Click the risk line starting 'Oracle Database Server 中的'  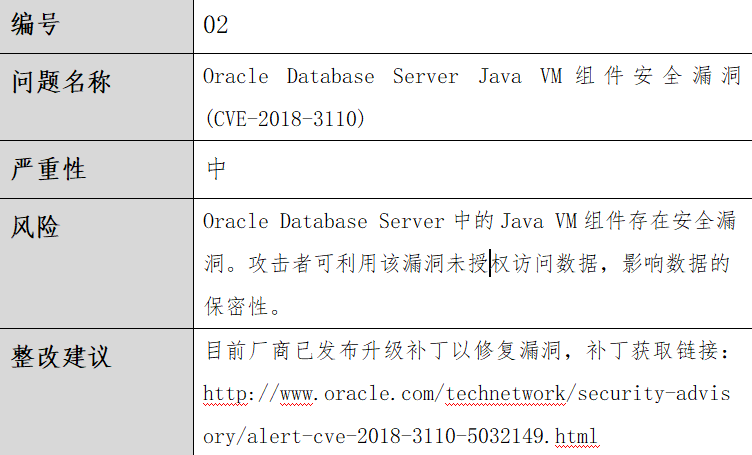470,221
